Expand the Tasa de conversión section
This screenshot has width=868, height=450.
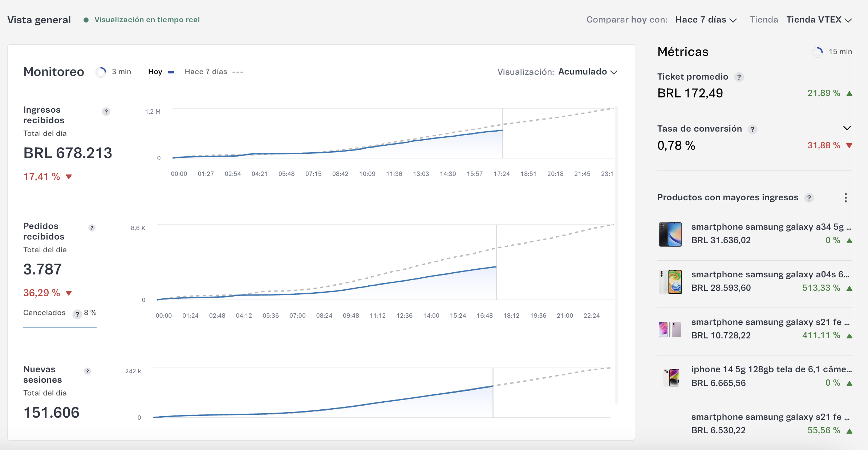[x=847, y=128]
